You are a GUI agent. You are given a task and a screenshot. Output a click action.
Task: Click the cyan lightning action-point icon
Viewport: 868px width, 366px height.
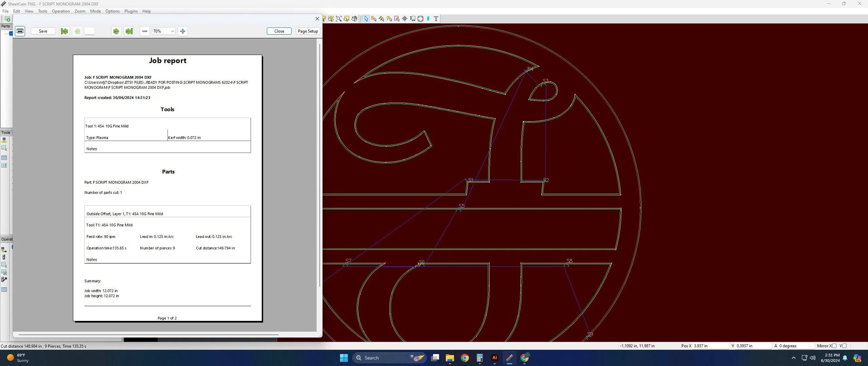428,19
